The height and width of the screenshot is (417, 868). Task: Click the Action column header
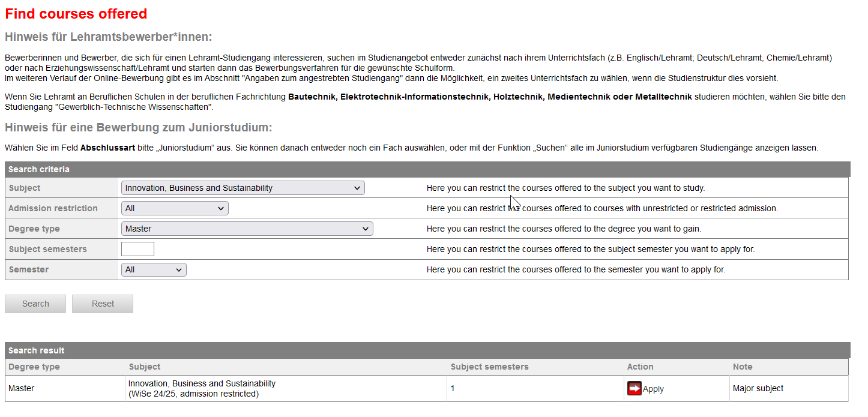[640, 367]
